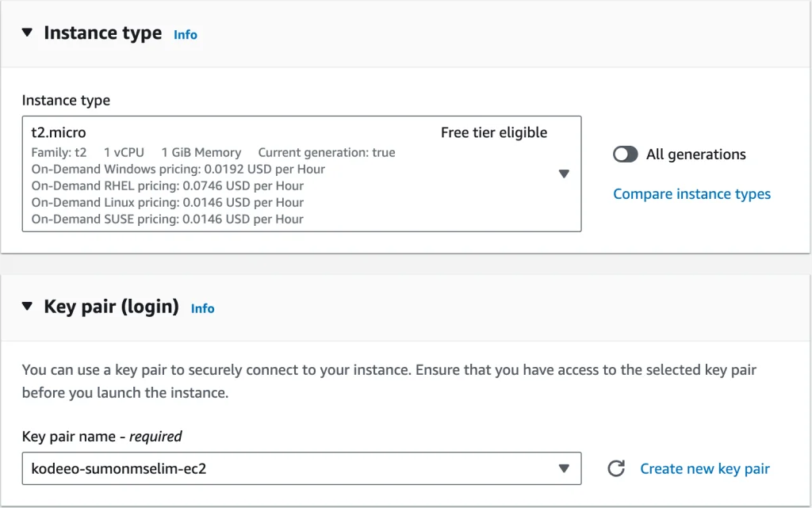Switch the All generations control
This screenshot has width=812, height=508.
[626, 155]
